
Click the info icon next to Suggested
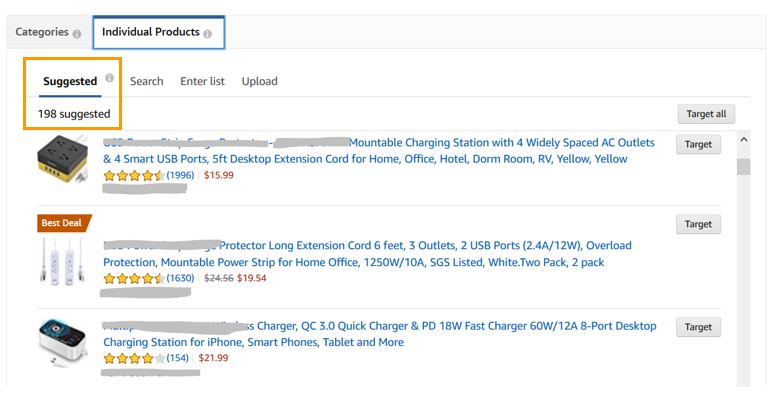[110, 77]
